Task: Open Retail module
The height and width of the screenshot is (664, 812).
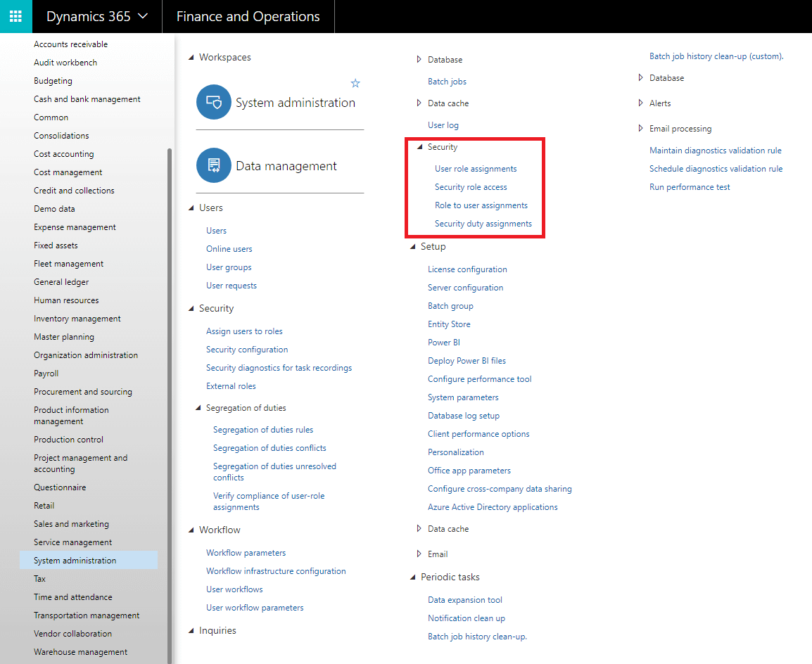Action: coord(44,506)
